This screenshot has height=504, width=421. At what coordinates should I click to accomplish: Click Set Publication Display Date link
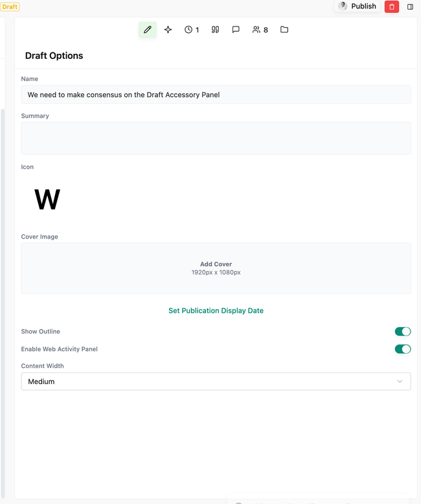216,311
